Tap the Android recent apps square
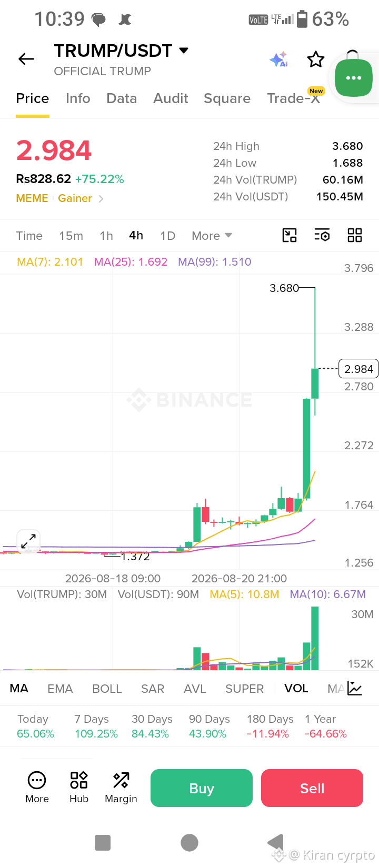 (x=103, y=843)
